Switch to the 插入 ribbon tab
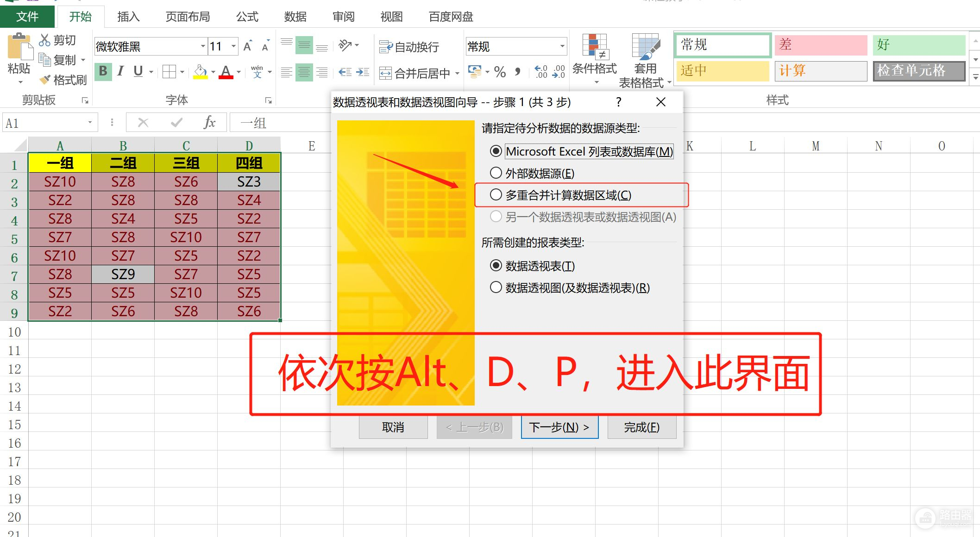Image resolution: width=980 pixels, height=537 pixels. [128, 17]
